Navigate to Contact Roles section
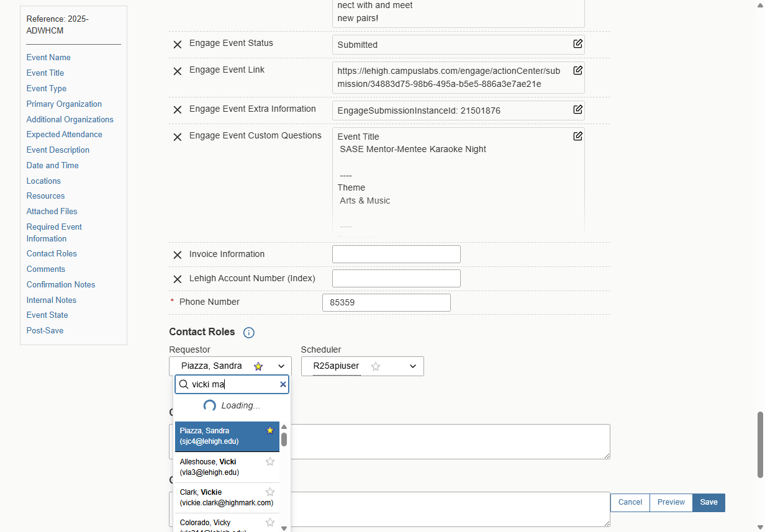Viewport: 765px width, 532px height. pos(52,253)
